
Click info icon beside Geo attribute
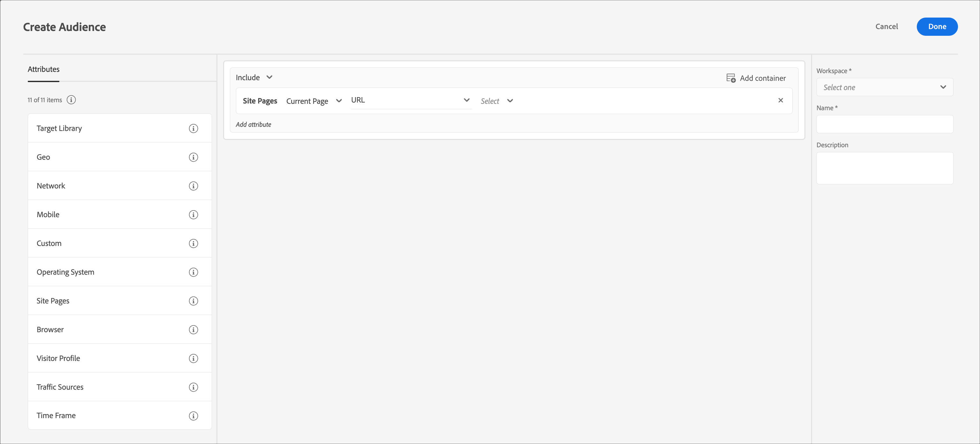[193, 157]
